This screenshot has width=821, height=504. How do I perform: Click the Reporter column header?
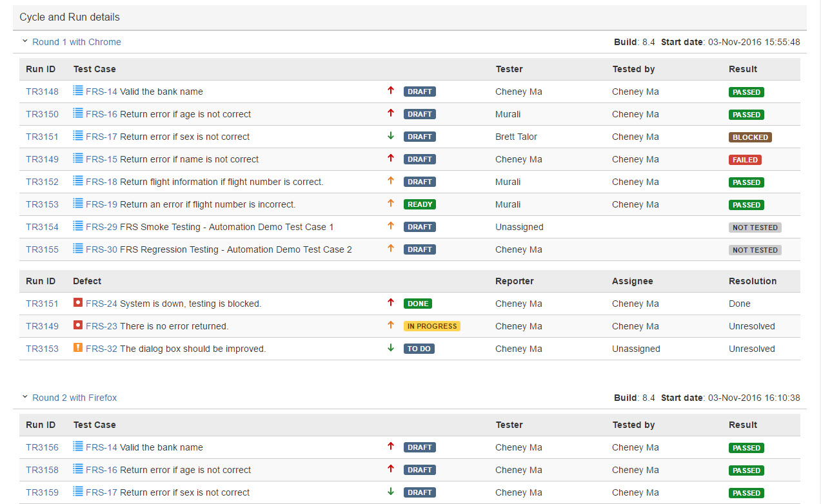coord(515,281)
